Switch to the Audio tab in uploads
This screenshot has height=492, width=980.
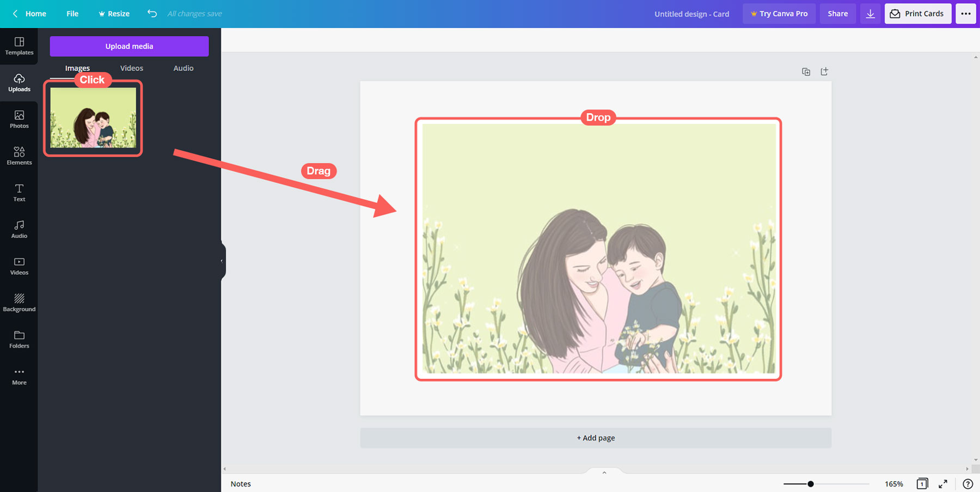pos(183,68)
